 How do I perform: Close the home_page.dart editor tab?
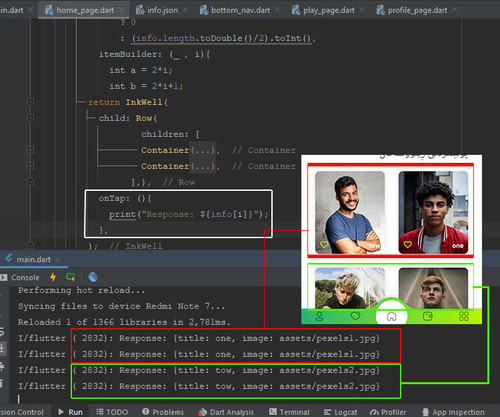tap(122, 10)
